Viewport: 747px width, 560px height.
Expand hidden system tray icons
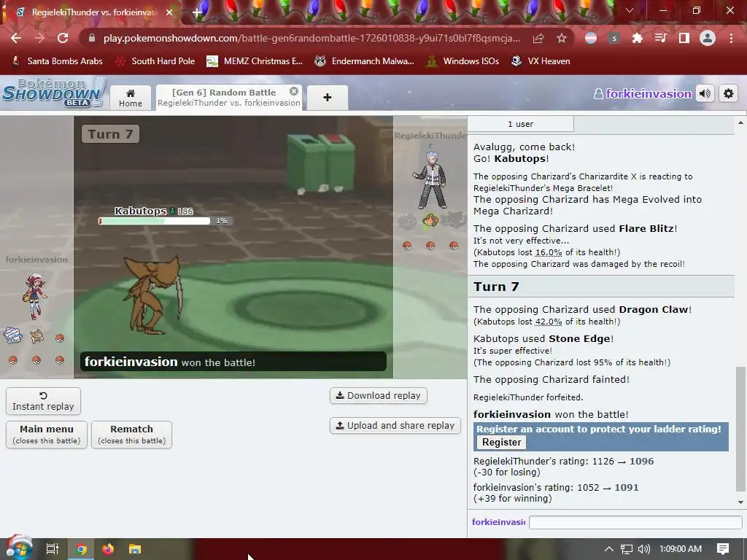tap(609, 549)
